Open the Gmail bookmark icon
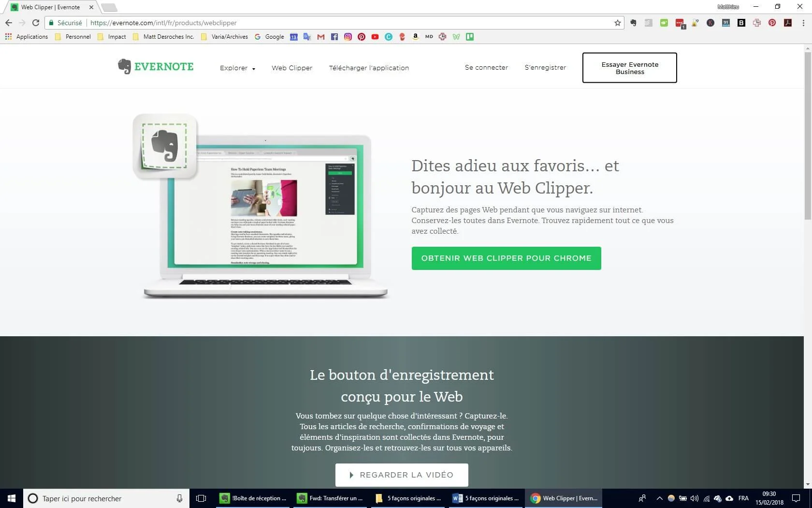 [x=321, y=37]
